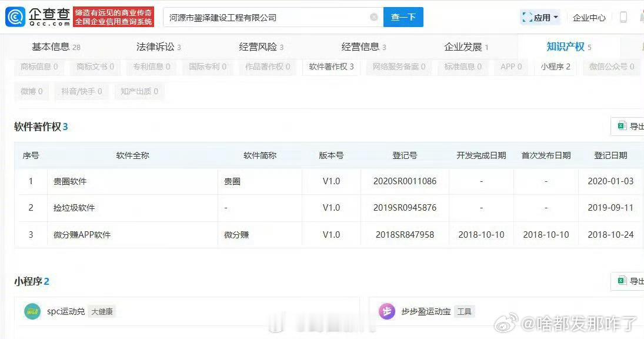This screenshot has height=339, width=644.
Task: Select 小程序 2 sub-tab
Action: (555, 67)
